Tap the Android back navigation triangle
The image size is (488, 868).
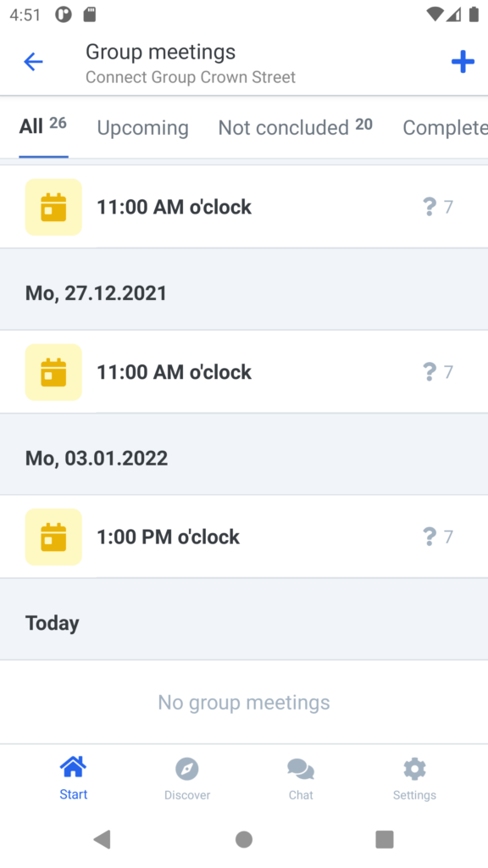103,839
